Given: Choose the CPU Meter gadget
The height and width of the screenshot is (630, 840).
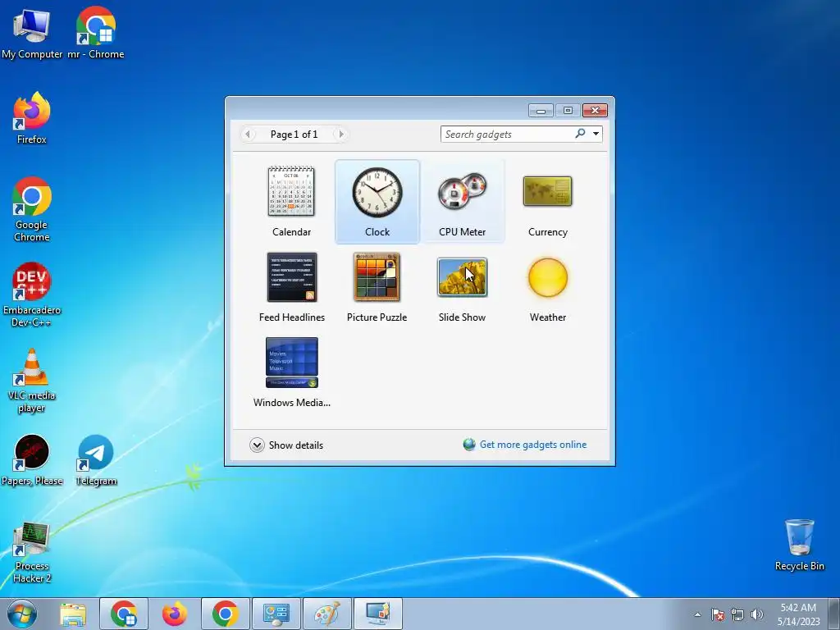Looking at the screenshot, I should 463,202.
